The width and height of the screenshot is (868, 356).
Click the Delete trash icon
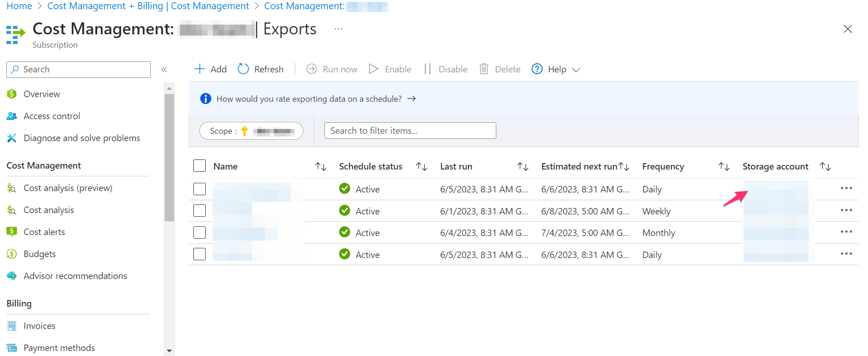tap(483, 69)
